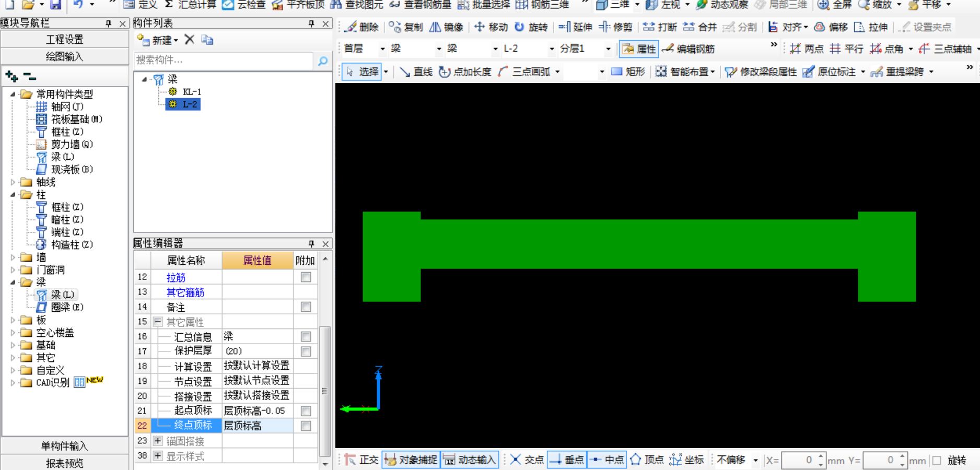
Task: Expand the 轴线 tree node
Action: 13,182
